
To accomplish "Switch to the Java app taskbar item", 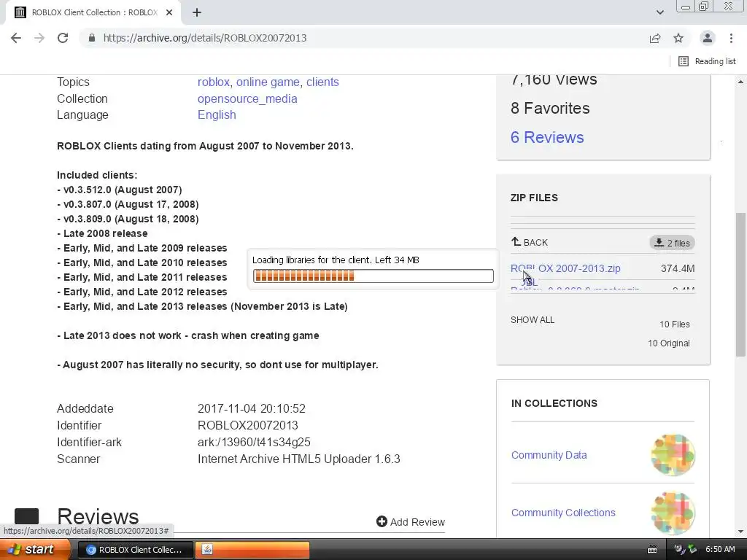I will (x=252, y=550).
